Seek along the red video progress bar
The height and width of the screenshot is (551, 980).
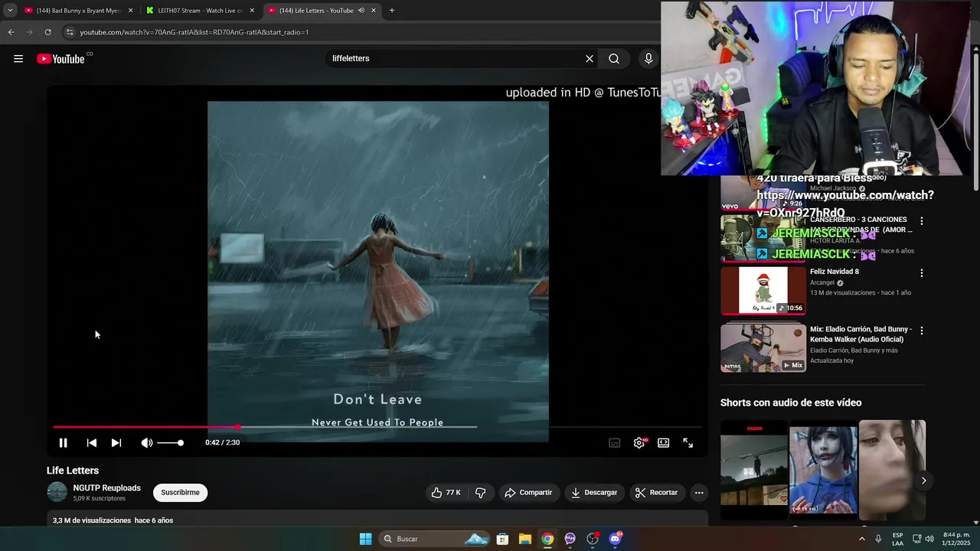tap(377, 427)
